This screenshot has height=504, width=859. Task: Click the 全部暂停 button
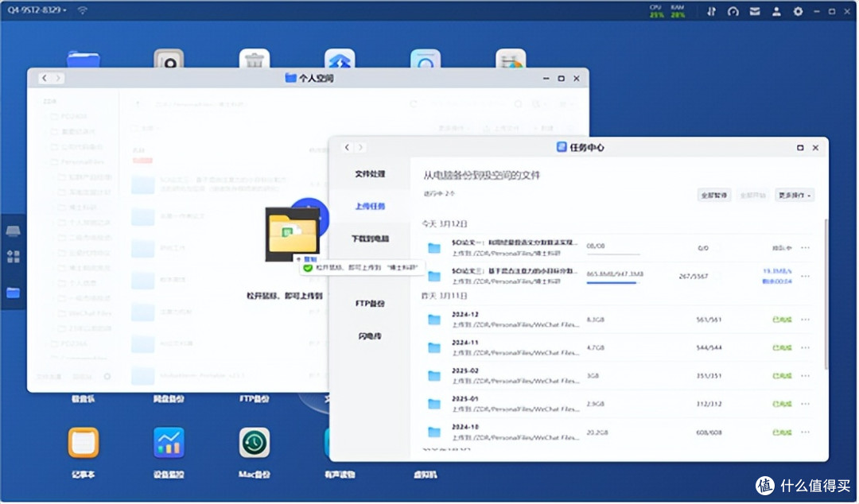tap(714, 195)
